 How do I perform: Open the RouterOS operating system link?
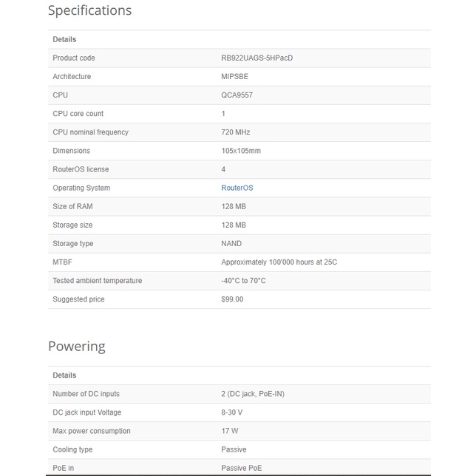point(237,188)
